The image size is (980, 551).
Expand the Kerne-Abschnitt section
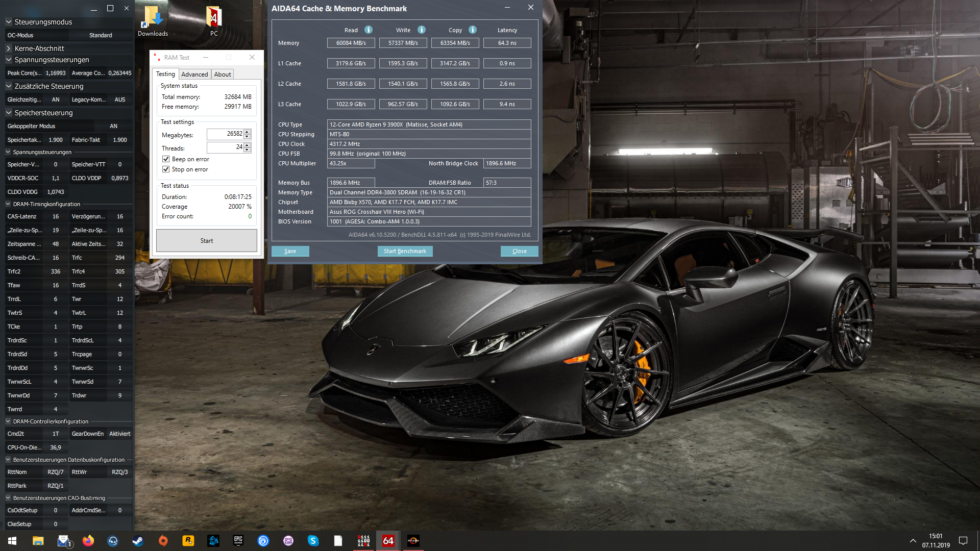9,48
